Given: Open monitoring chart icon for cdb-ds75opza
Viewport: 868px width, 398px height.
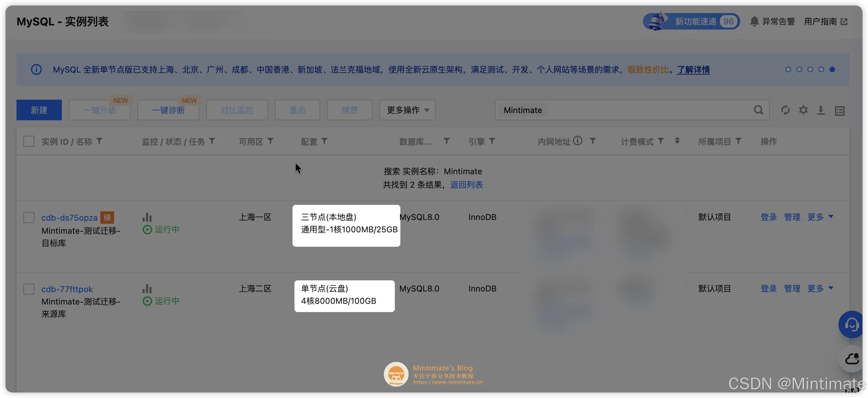Looking at the screenshot, I should click(147, 217).
